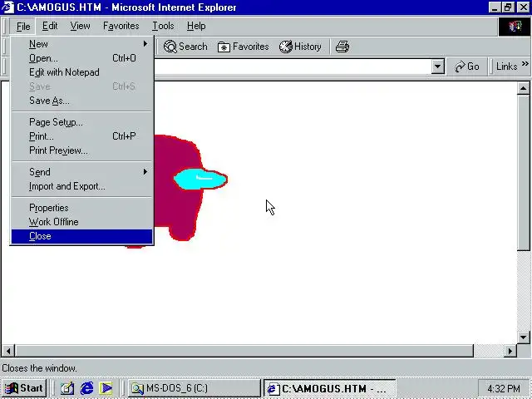The image size is (532, 399).
Task: Expand the Links toolbar chevron
Action: (525, 64)
